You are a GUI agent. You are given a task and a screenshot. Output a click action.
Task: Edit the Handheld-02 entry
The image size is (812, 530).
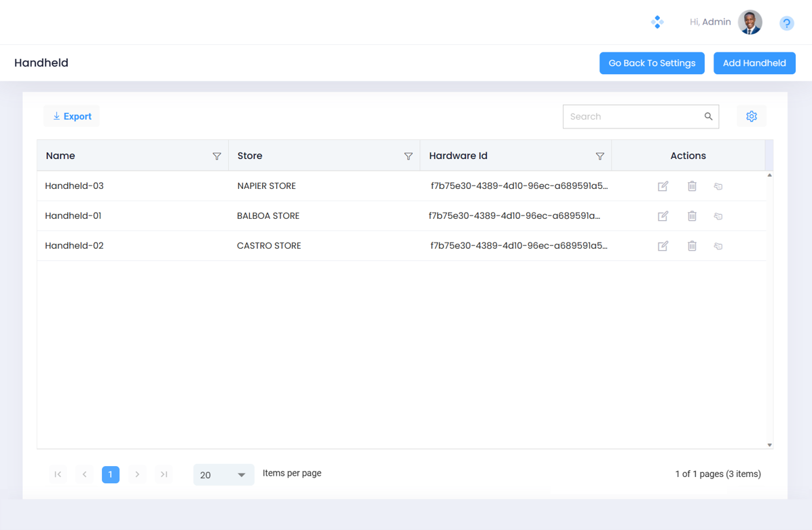click(663, 246)
